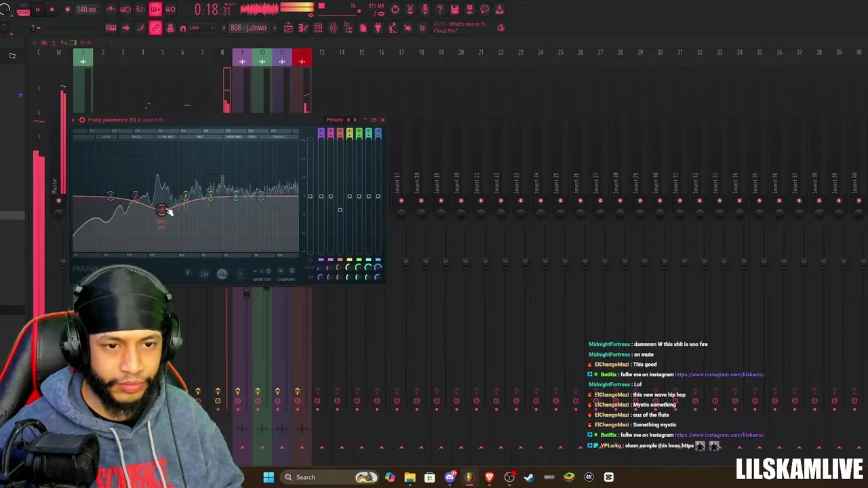This screenshot has width=868, height=488.
Task: Click the band 7 gain slider handle
Action: pos(378,197)
